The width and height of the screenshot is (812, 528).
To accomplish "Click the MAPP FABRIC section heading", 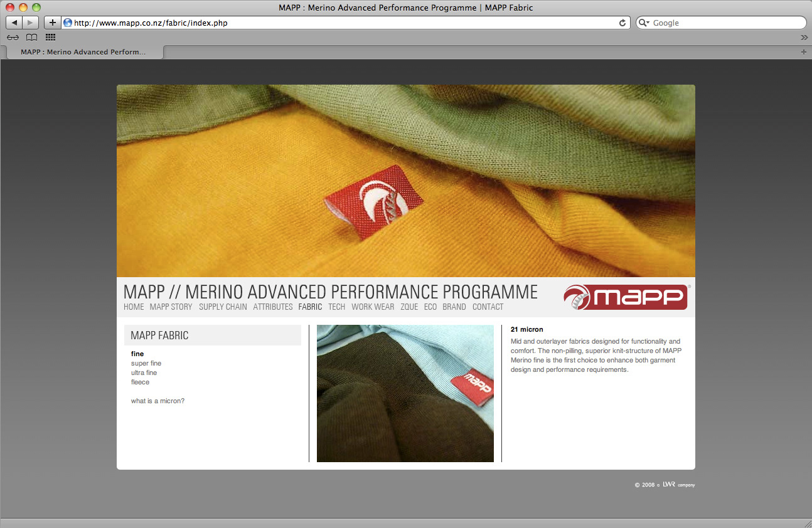I will coord(159,335).
